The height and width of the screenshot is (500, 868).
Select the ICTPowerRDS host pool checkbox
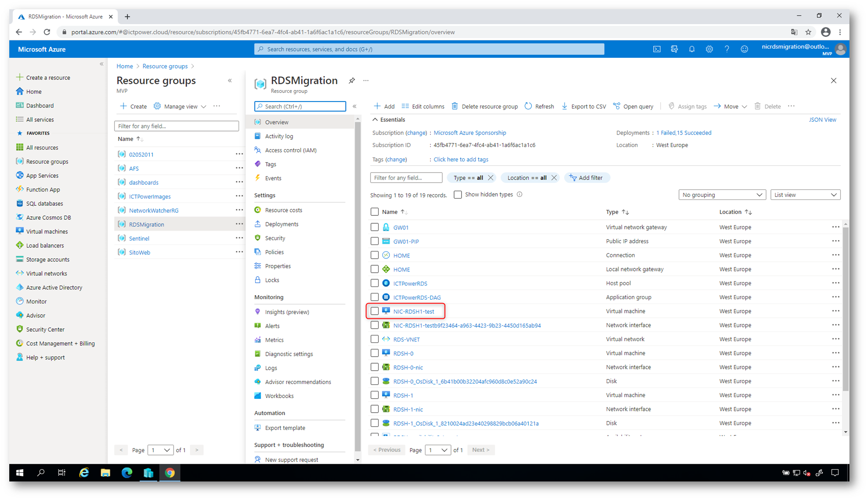(x=375, y=283)
